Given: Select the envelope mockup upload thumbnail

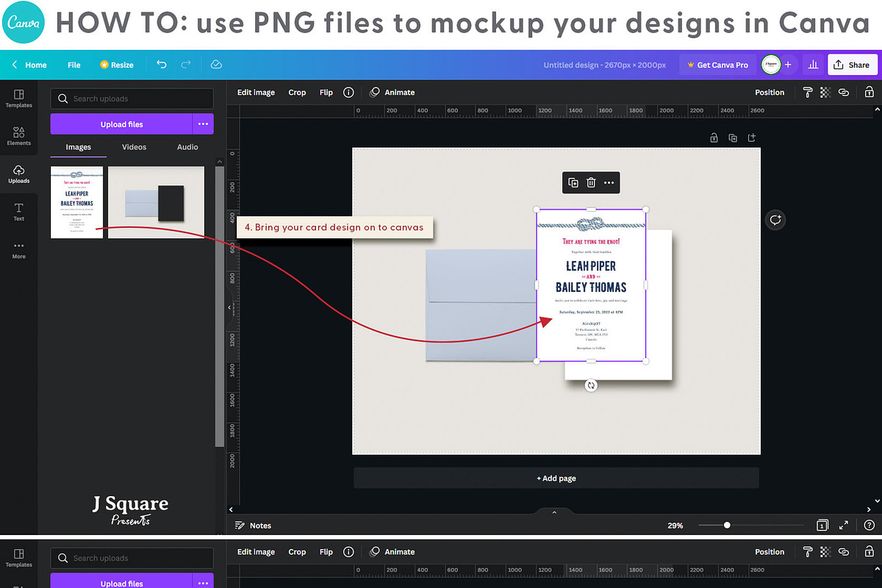Looking at the screenshot, I should point(156,203).
